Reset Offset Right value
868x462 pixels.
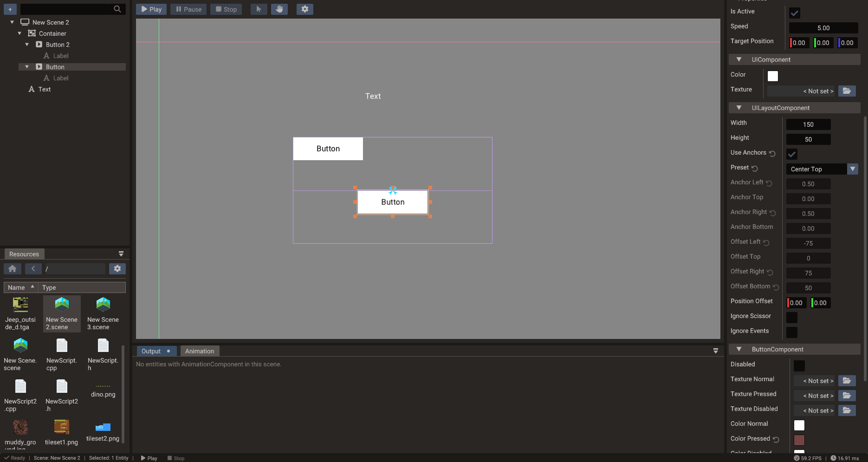[x=770, y=272]
